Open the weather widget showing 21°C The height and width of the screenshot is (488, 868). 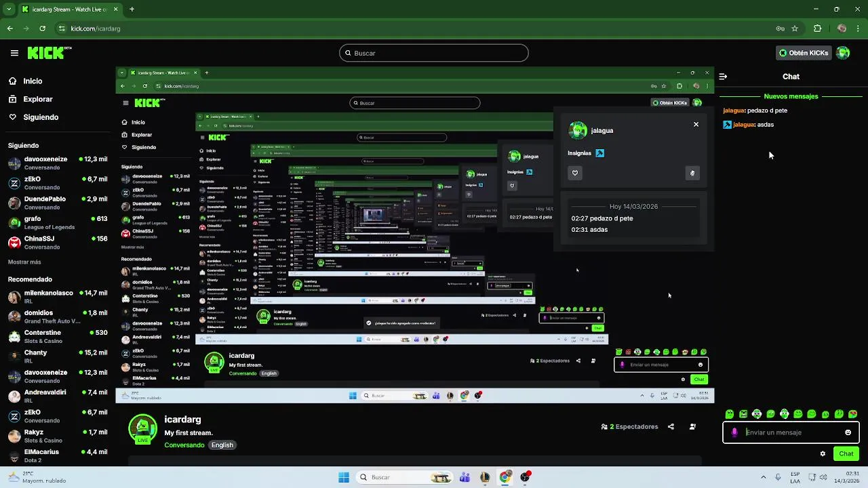coord(35,477)
